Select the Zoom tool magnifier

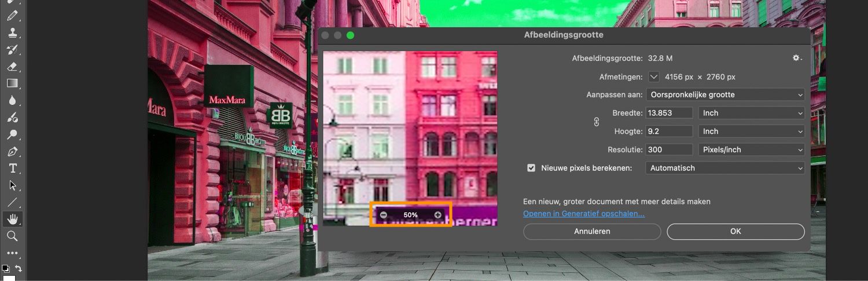(x=12, y=236)
